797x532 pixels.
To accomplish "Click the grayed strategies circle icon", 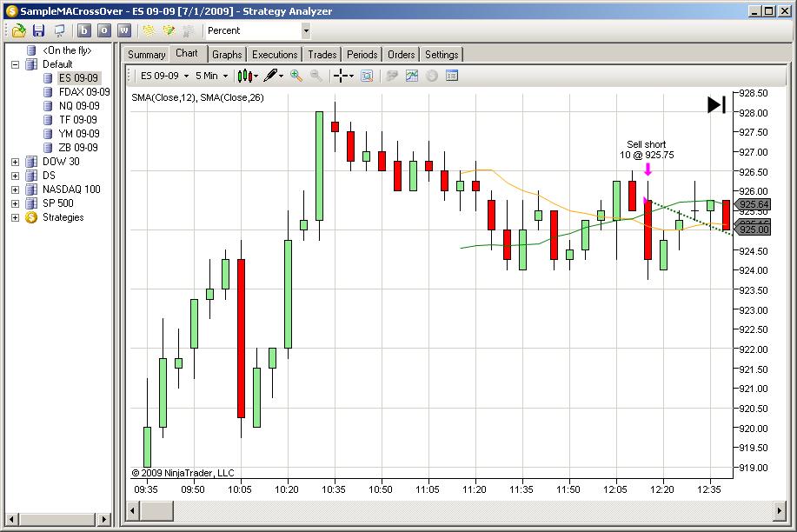I will (432, 76).
